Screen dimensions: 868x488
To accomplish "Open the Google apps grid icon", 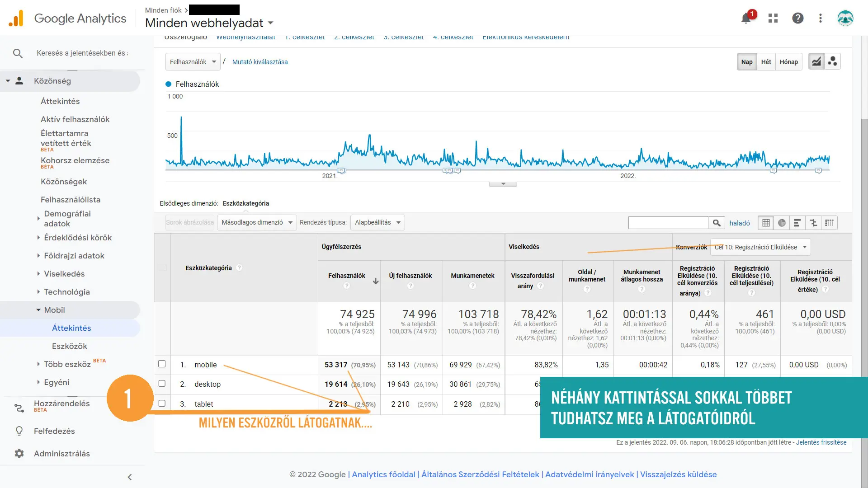I will coord(773,18).
